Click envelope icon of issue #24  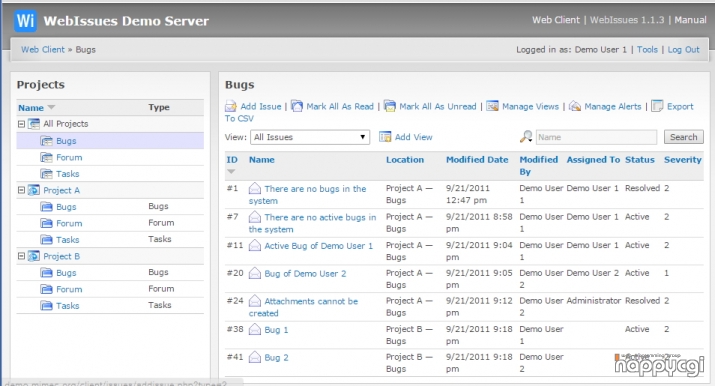pyautogui.click(x=255, y=301)
